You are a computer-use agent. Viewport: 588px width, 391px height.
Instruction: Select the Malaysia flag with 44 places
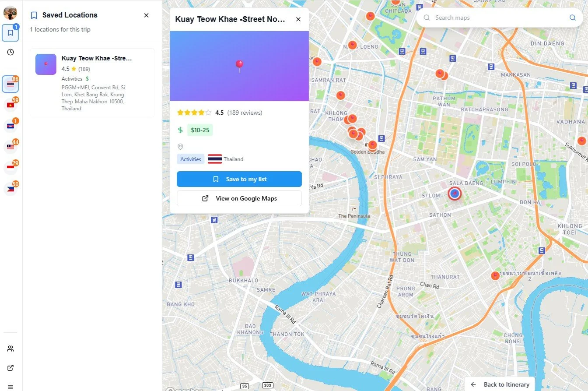click(x=10, y=147)
